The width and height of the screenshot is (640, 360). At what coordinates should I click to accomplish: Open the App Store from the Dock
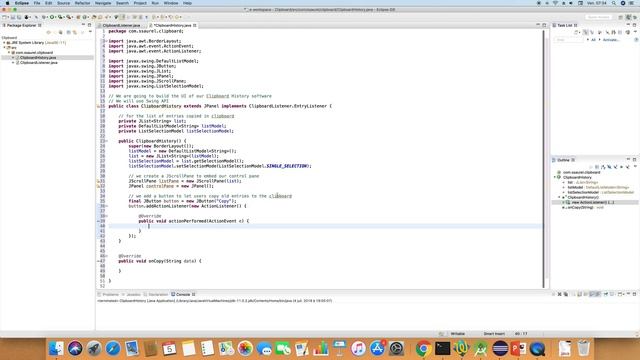coord(378,349)
